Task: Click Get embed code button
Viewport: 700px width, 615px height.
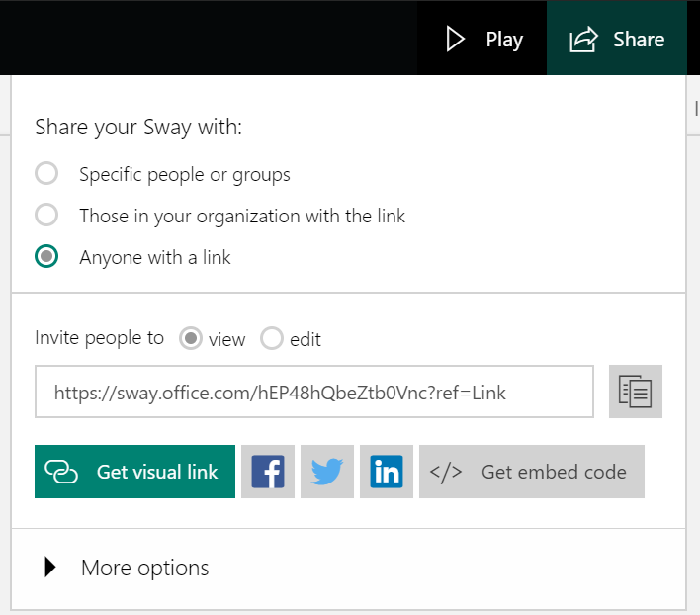Action: click(x=532, y=472)
